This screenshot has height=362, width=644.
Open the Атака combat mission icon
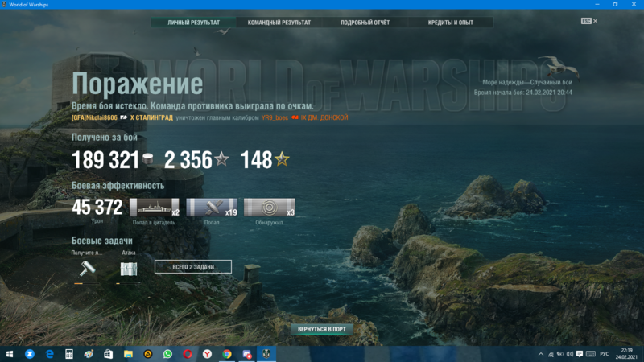(x=129, y=269)
